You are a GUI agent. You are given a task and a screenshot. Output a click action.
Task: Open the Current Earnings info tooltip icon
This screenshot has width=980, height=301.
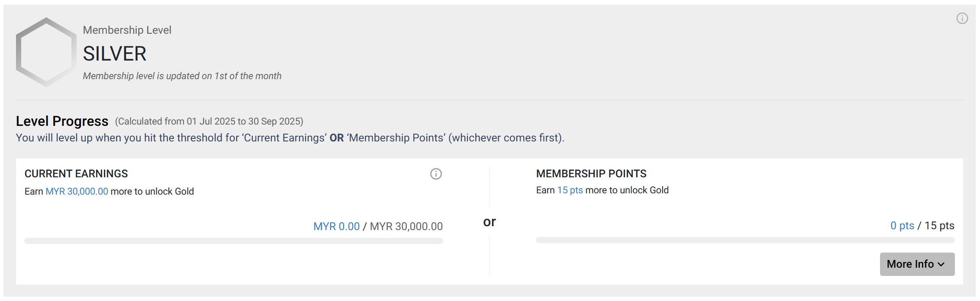coord(436,174)
